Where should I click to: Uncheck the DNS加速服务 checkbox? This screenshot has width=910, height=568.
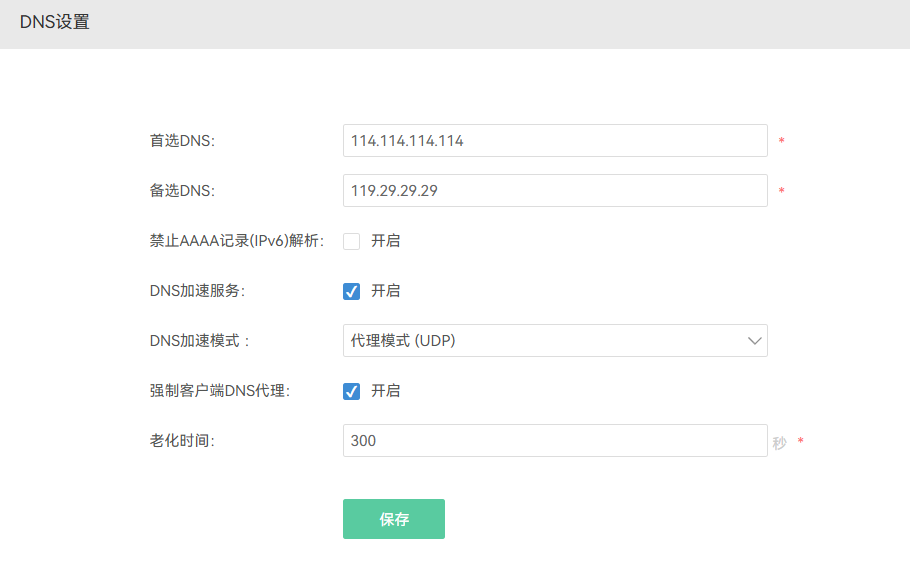click(x=351, y=291)
